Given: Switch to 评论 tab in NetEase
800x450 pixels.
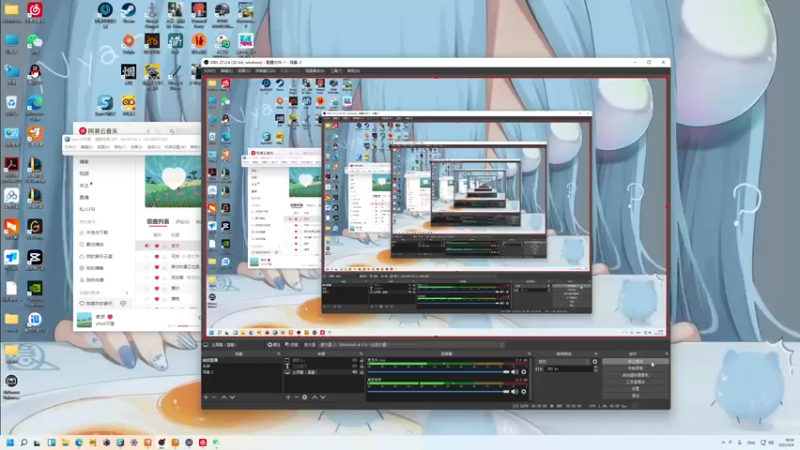Looking at the screenshot, I should coord(182,222).
